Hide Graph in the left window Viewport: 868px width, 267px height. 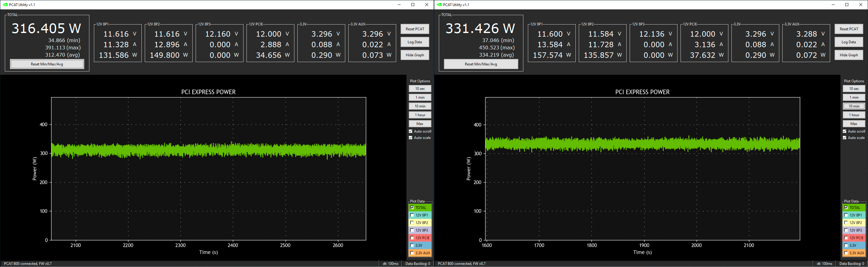click(415, 55)
